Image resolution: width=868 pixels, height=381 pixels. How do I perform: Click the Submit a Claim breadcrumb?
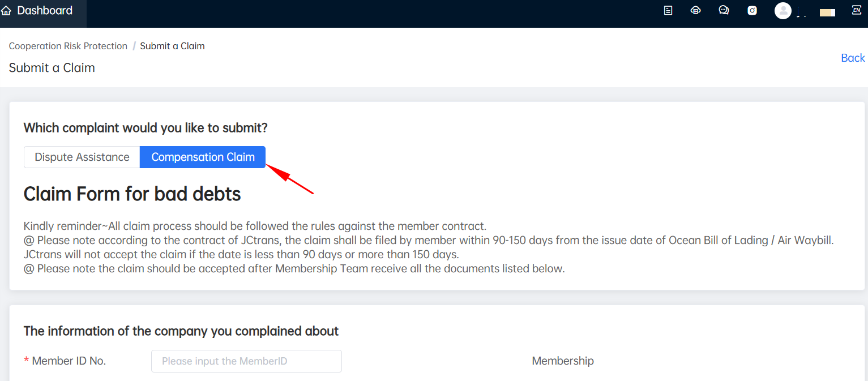(172, 46)
